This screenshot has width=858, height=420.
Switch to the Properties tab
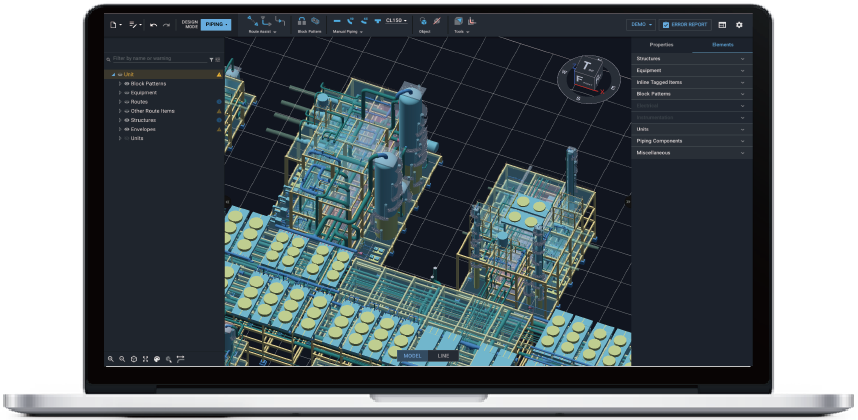point(661,46)
